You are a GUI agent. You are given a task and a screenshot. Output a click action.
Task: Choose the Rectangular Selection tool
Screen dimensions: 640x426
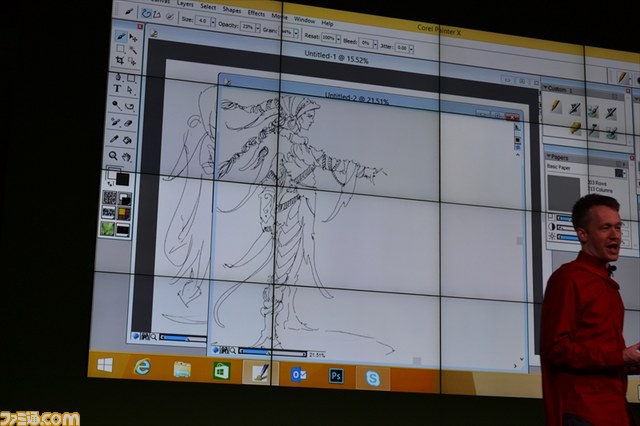[120, 49]
